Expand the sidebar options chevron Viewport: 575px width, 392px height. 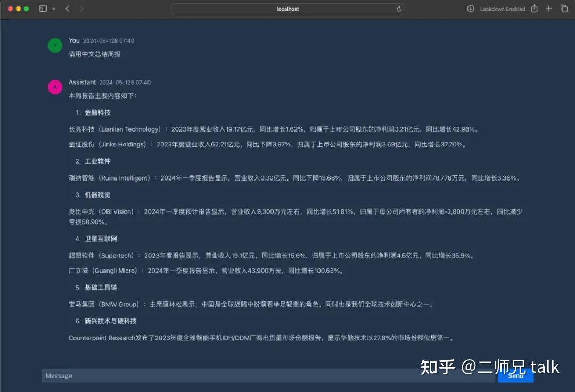click(55, 9)
